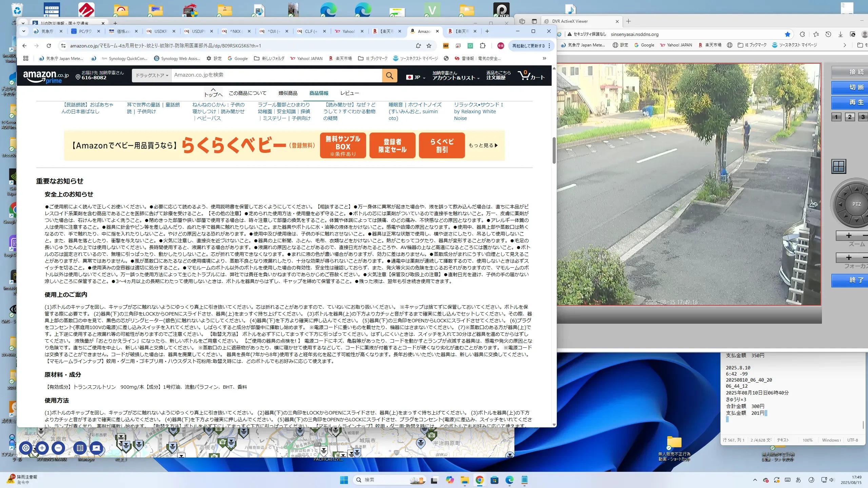Open the Chrome extensions puzzle icon
The width and height of the screenshot is (868, 488).
pos(482,46)
